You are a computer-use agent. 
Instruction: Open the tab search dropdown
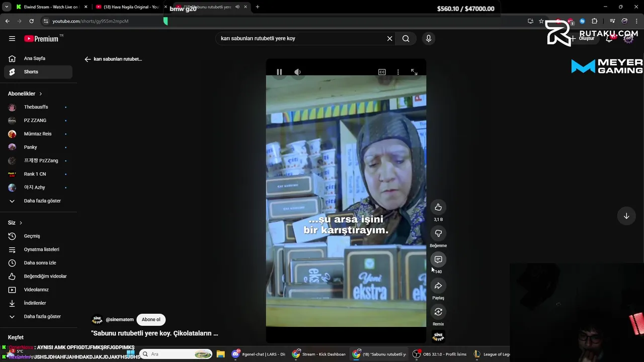tap(6, 7)
